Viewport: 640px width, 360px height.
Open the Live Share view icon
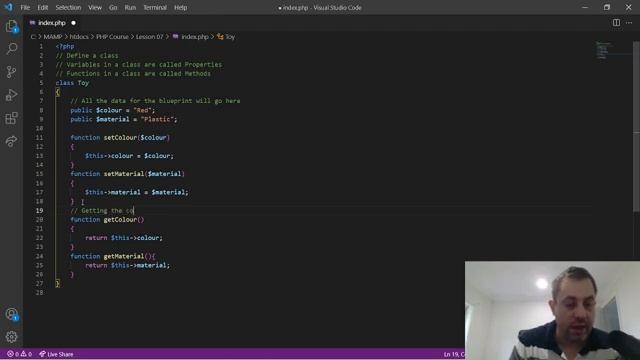tap(11, 141)
